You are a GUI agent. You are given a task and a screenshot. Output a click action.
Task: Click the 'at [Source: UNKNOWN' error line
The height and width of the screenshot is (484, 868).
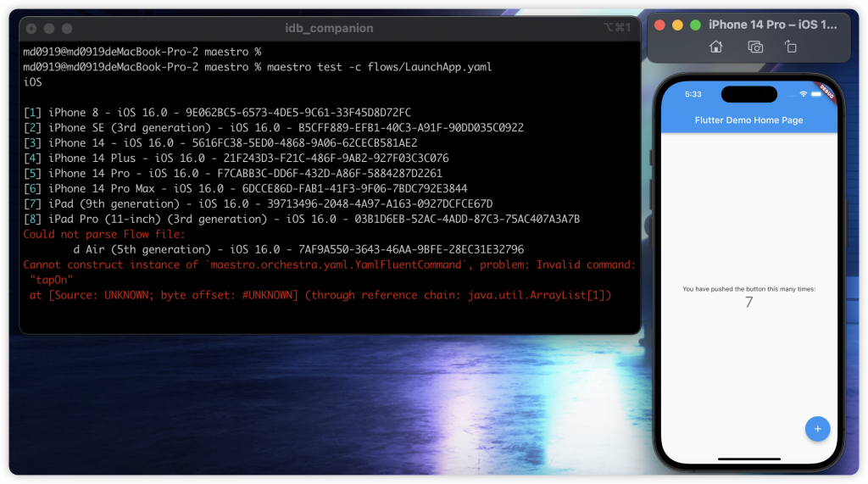320,295
